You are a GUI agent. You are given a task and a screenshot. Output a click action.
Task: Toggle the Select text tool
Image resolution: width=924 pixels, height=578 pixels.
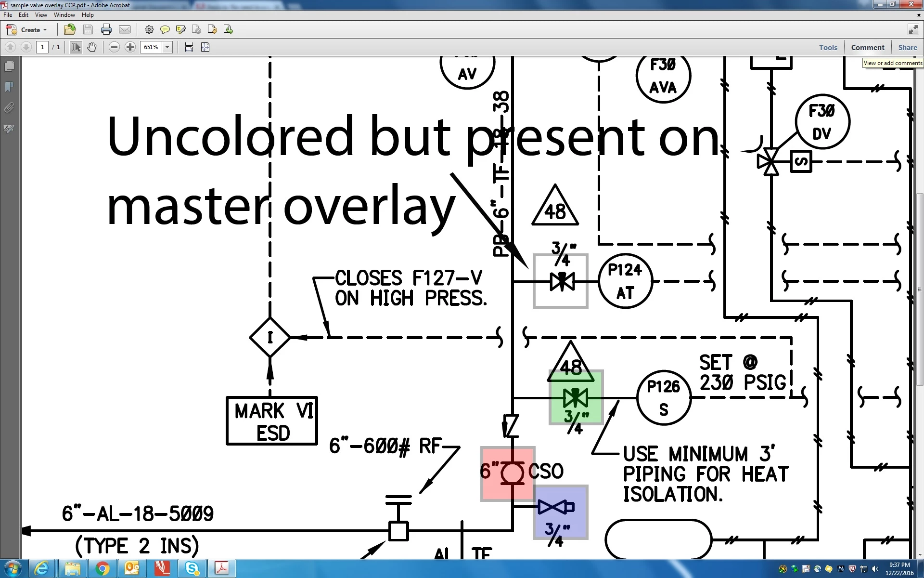click(76, 47)
